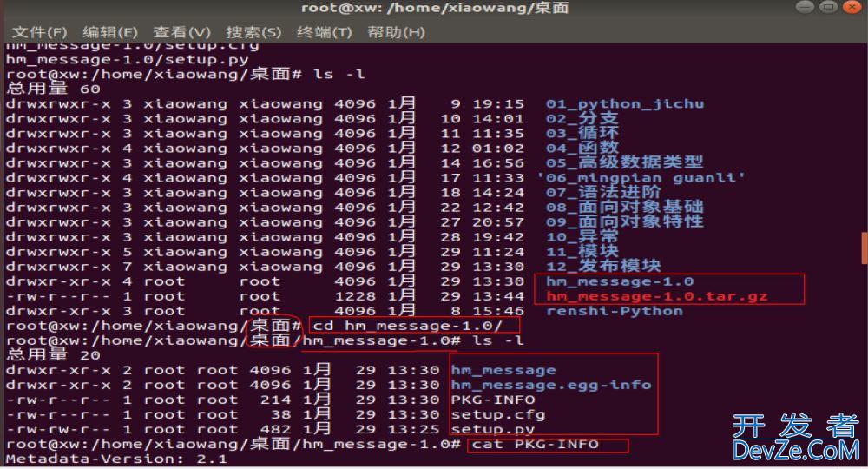Click directory name 08_面向对象基础
The image size is (868, 469).
[x=624, y=207]
